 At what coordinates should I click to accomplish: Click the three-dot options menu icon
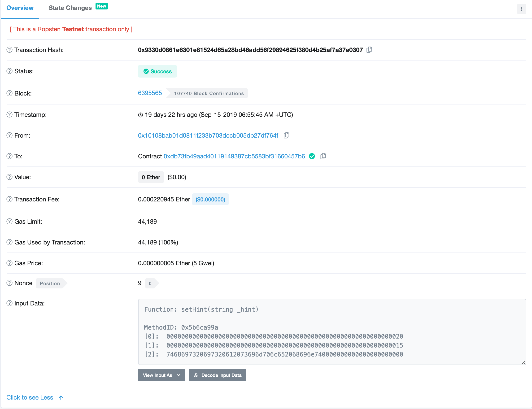[521, 9]
